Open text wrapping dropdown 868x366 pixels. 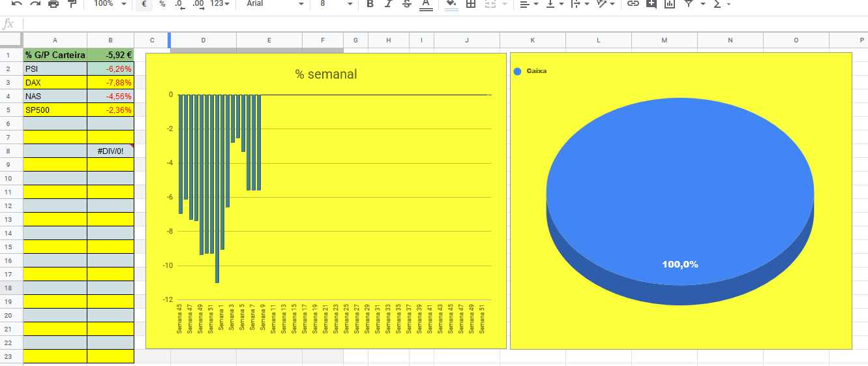click(x=579, y=4)
